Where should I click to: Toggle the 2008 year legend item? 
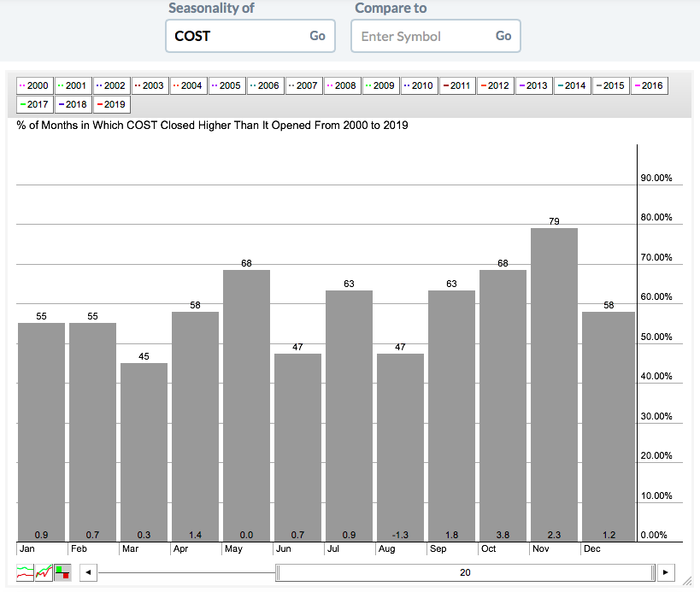tap(341, 85)
